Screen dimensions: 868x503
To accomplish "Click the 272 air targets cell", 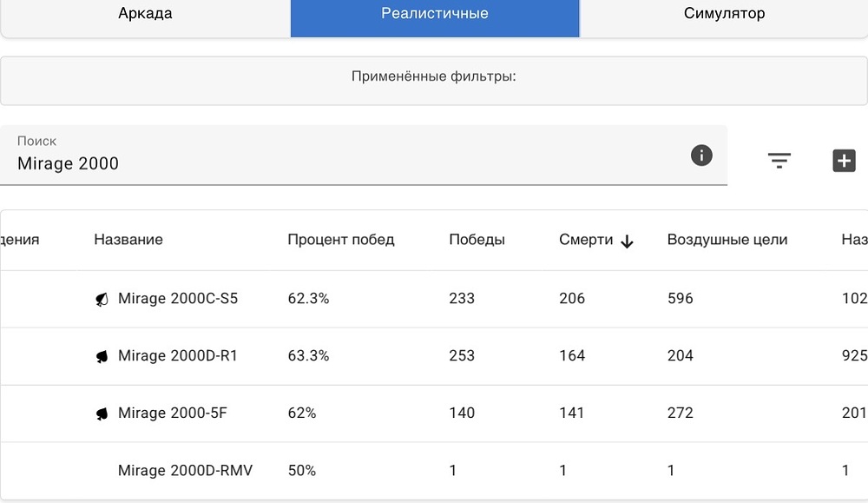I will pos(680,413).
